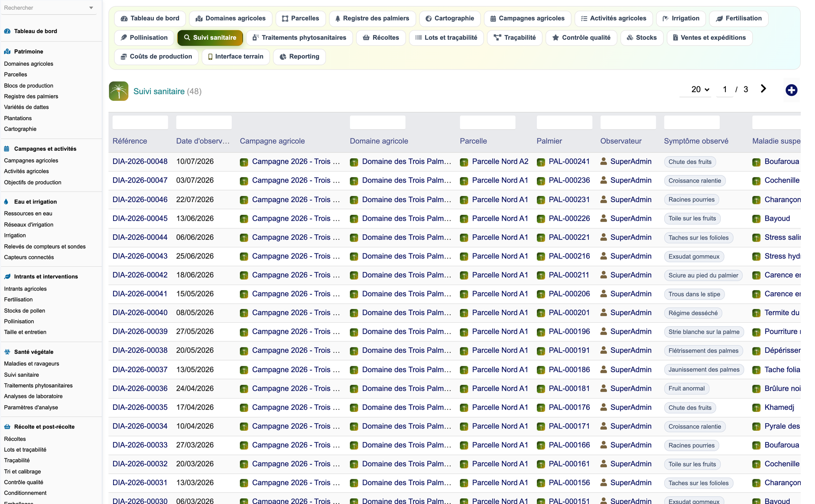Image resolution: width=815 pixels, height=504 pixels.
Task: Open record DIA-2026-00041
Action: pos(140,294)
